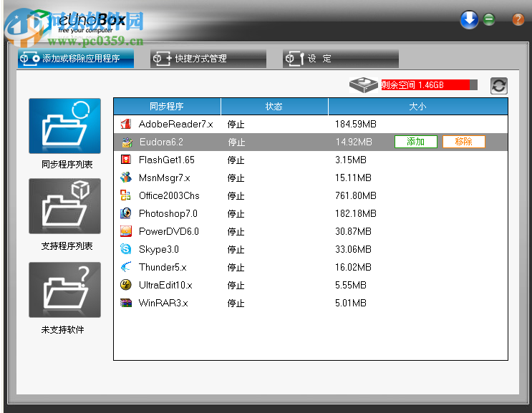Click green 添加 button for Eudora6.2

tap(415, 142)
